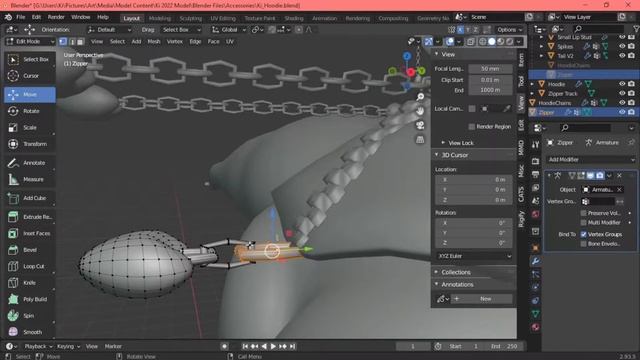Enable Preserve Volume checkbox
The height and width of the screenshot is (360, 640).
[x=584, y=213]
